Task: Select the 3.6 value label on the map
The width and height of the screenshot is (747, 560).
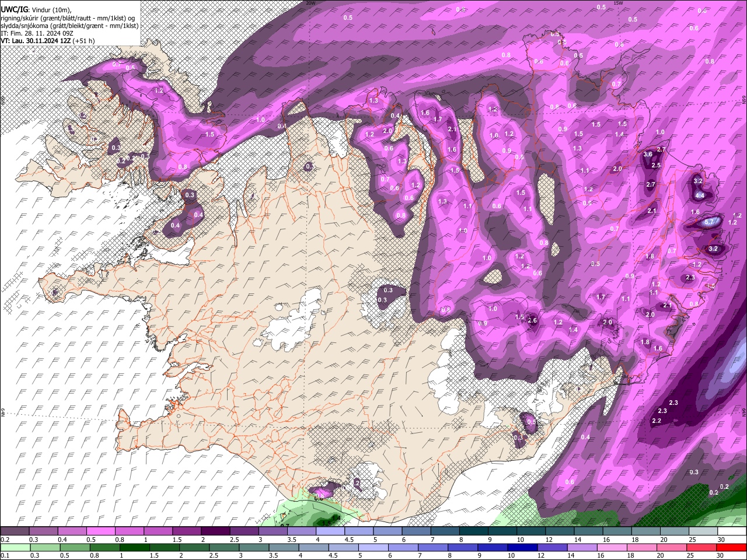Action: point(648,155)
